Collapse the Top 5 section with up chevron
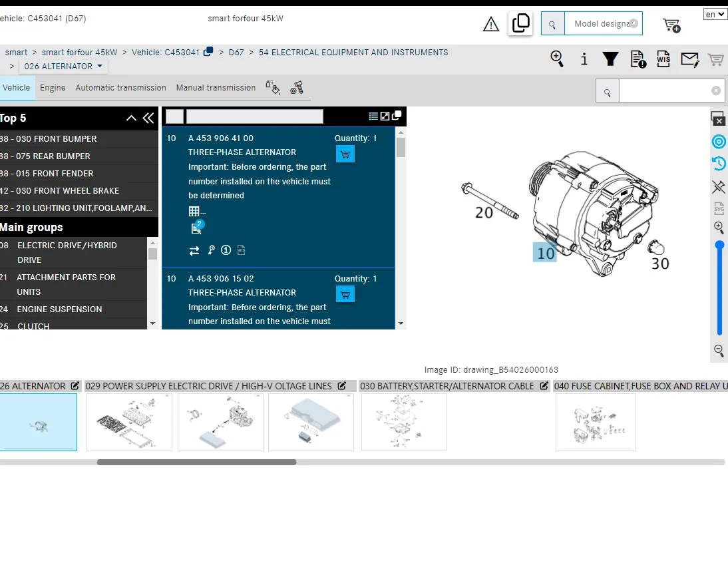 coord(131,118)
